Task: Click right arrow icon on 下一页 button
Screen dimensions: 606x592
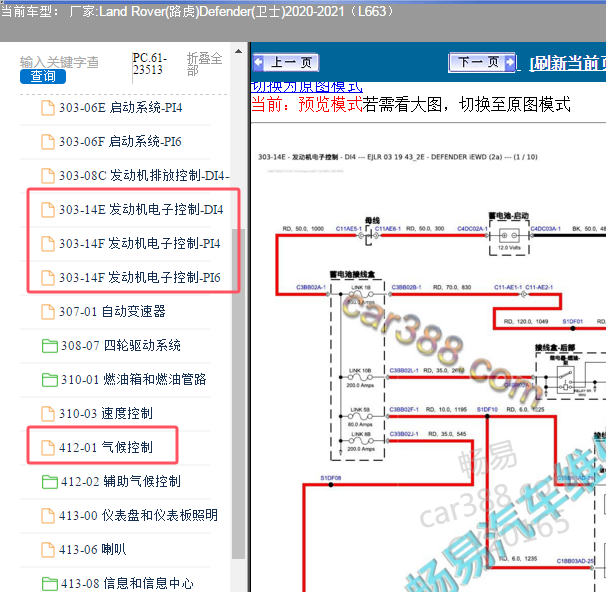Action: (510, 62)
